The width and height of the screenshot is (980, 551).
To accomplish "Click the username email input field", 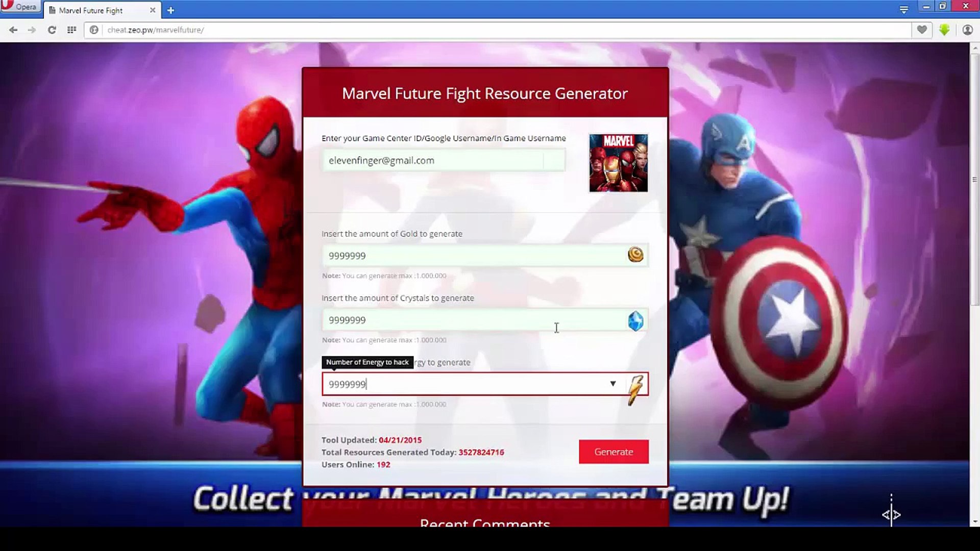I will pos(443,160).
